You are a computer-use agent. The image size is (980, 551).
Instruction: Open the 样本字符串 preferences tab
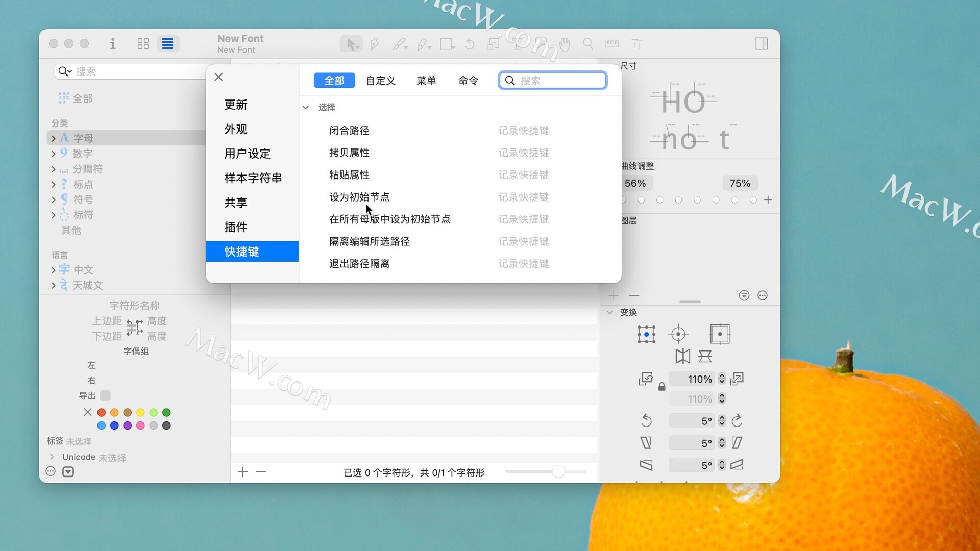click(253, 178)
